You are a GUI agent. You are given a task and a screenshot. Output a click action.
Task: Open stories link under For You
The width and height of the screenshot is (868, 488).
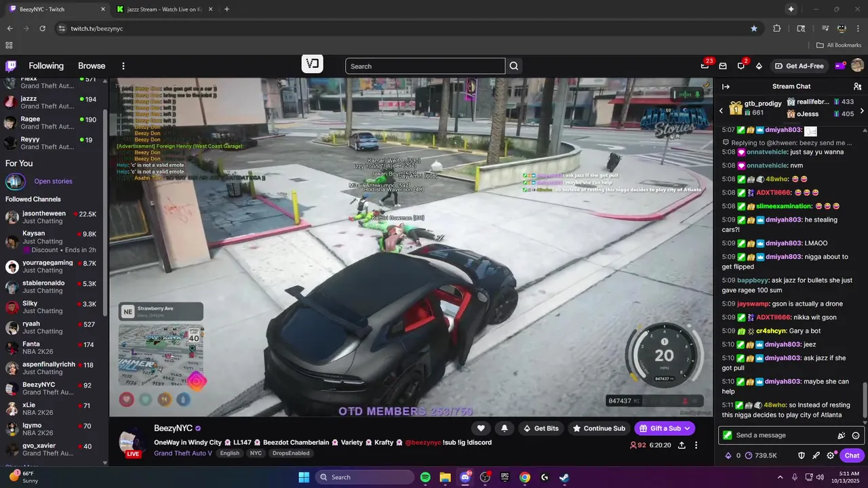pos(53,182)
